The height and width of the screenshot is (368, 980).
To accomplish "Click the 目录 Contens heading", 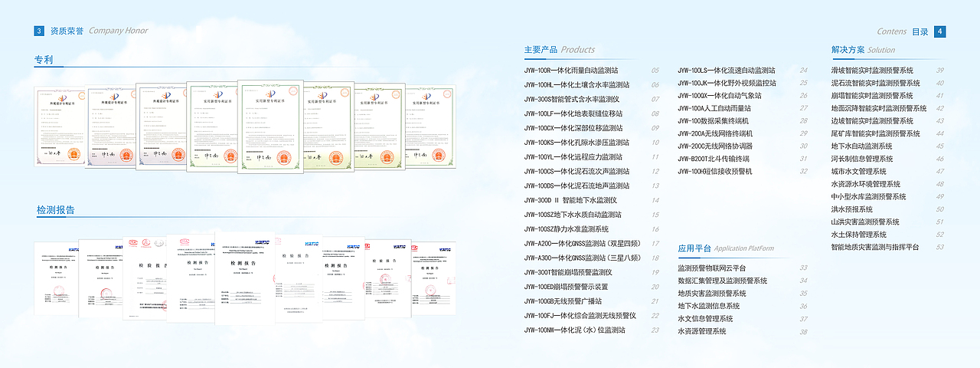I will (903, 31).
